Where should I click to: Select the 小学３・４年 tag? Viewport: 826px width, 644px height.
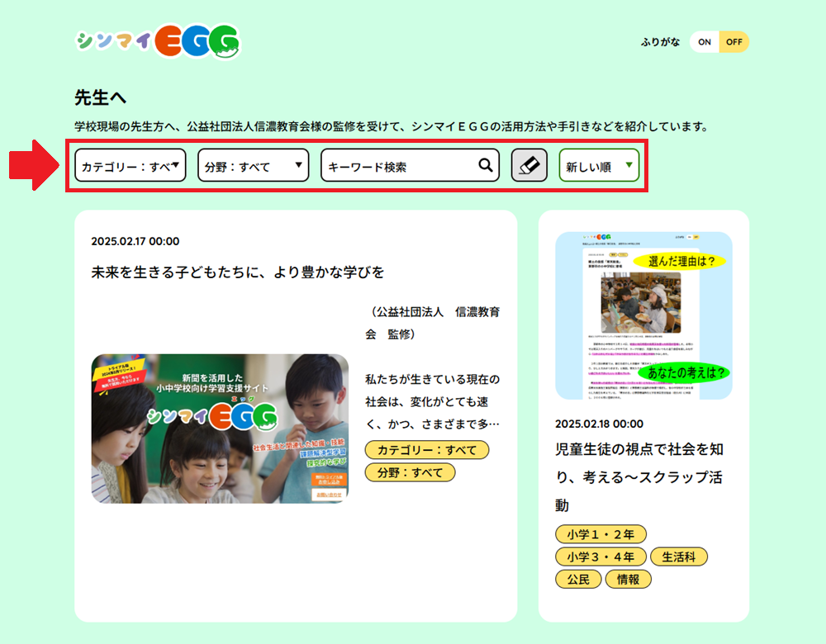tap(601, 556)
